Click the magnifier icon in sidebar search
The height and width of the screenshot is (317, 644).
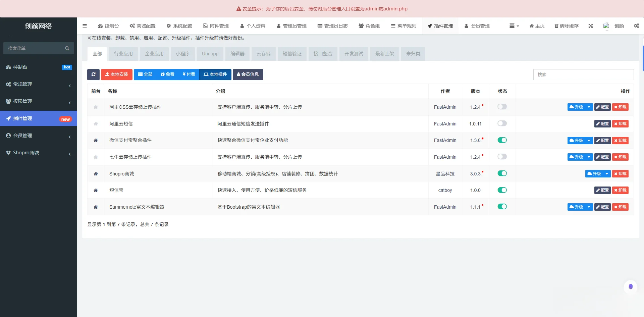tap(67, 48)
